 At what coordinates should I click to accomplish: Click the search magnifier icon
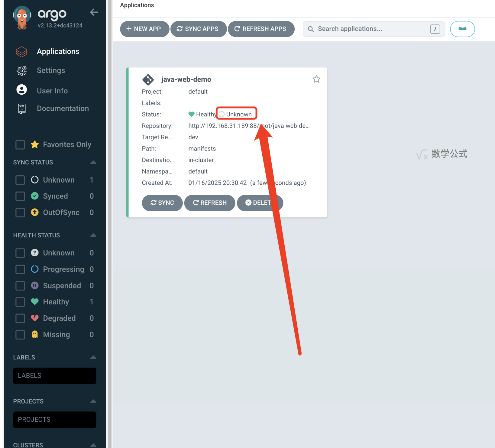[x=311, y=29]
